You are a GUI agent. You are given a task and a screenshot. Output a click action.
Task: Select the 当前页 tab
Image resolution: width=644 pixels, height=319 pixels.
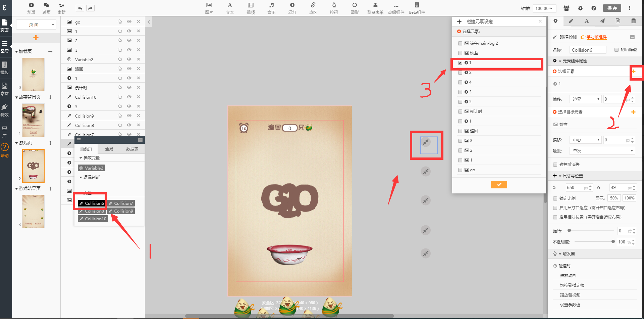[86, 149]
